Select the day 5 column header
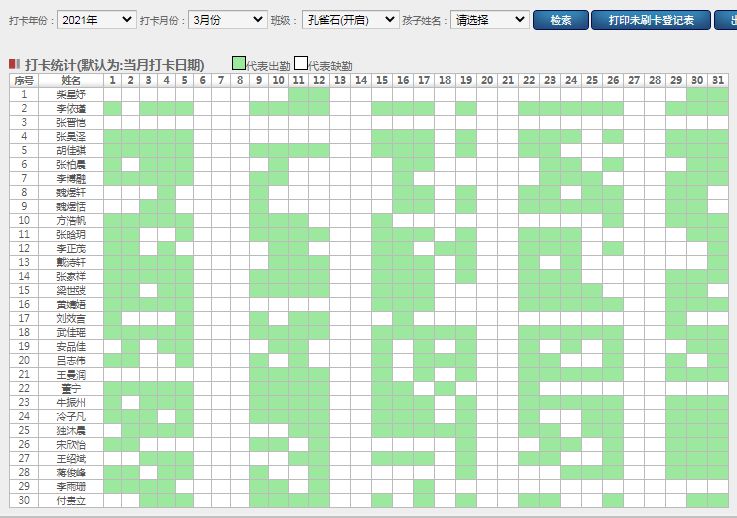The image size is (737, 518). (184, 80)
